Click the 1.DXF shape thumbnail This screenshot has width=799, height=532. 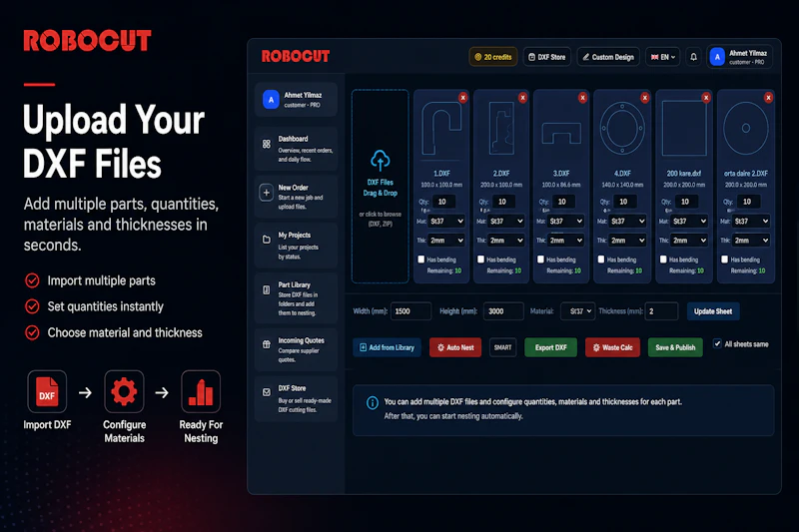pyautogui.click(x=441, y=128)
